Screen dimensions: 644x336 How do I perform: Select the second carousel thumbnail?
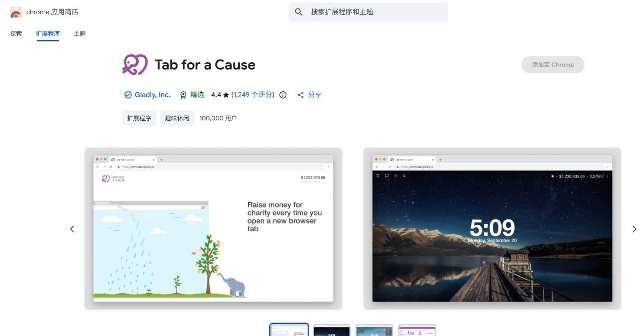pyautogui.click(x=332, y=330)
